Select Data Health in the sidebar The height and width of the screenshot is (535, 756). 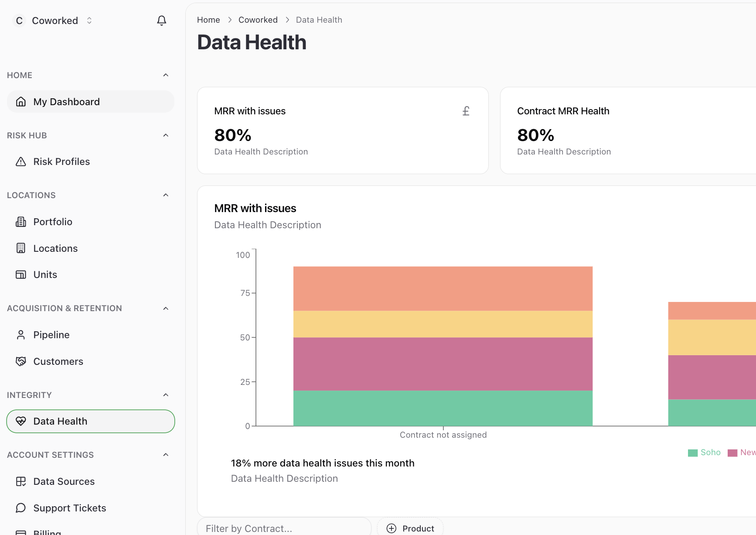pos(60,421)
